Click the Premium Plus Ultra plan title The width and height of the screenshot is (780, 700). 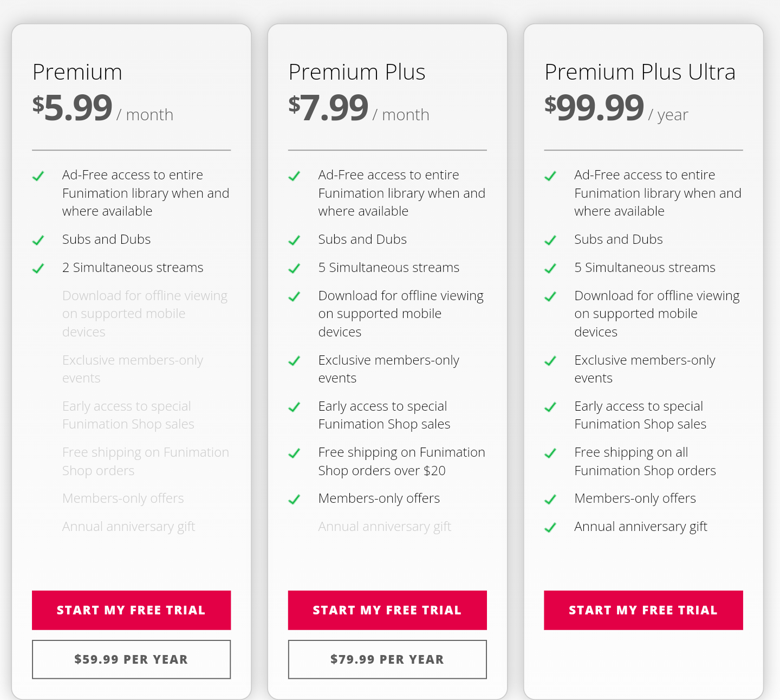640,72
